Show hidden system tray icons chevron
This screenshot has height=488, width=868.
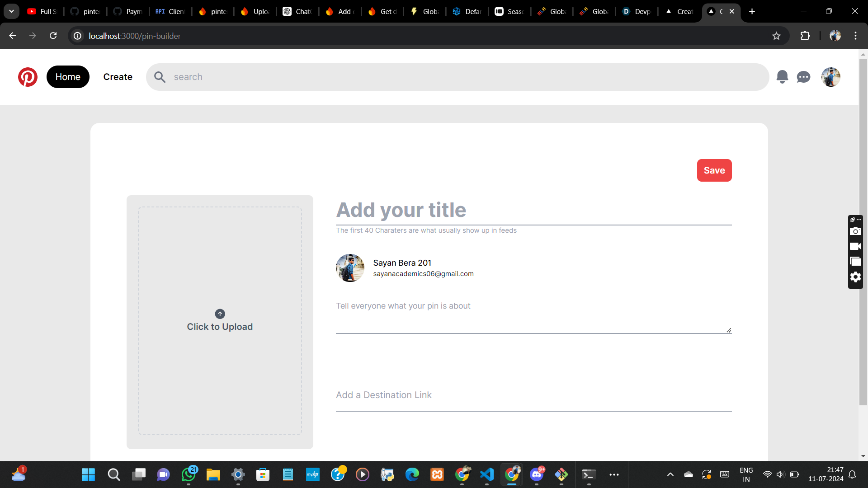pyautogui.click(x=670, y=474)
